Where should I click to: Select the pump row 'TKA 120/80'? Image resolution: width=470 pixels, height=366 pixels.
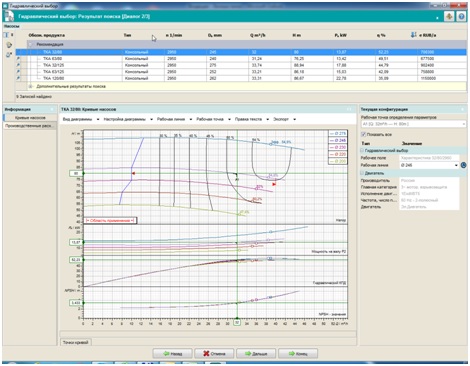241,78
